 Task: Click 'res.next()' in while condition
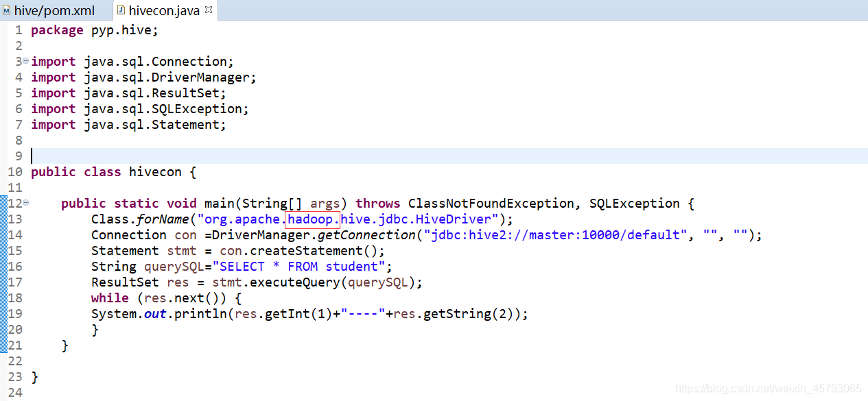[181, 298]
